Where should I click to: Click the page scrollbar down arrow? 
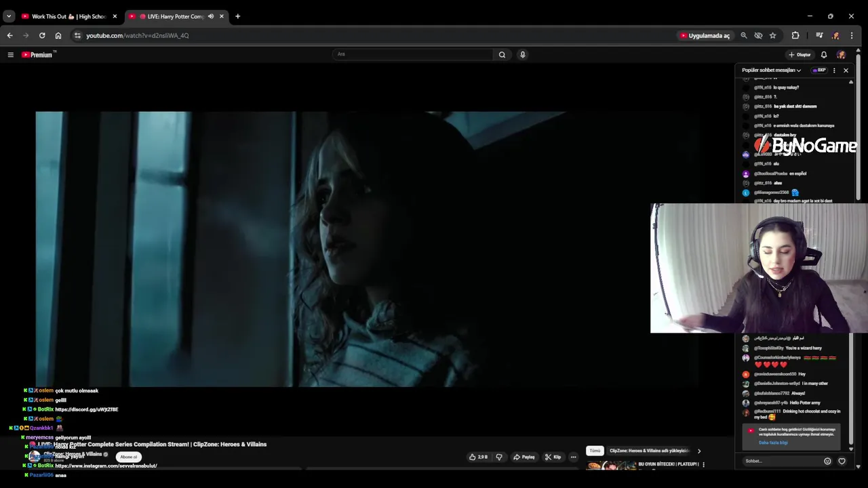tap(859, 466)
